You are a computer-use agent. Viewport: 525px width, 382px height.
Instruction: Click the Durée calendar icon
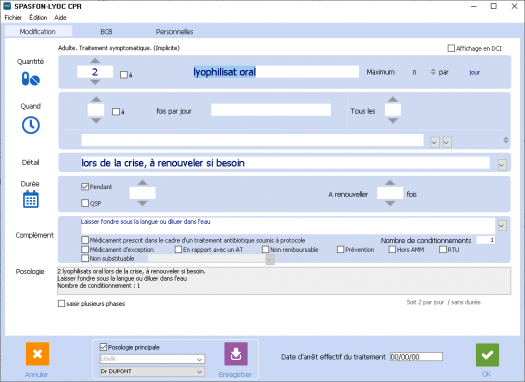tap(31, 199)
